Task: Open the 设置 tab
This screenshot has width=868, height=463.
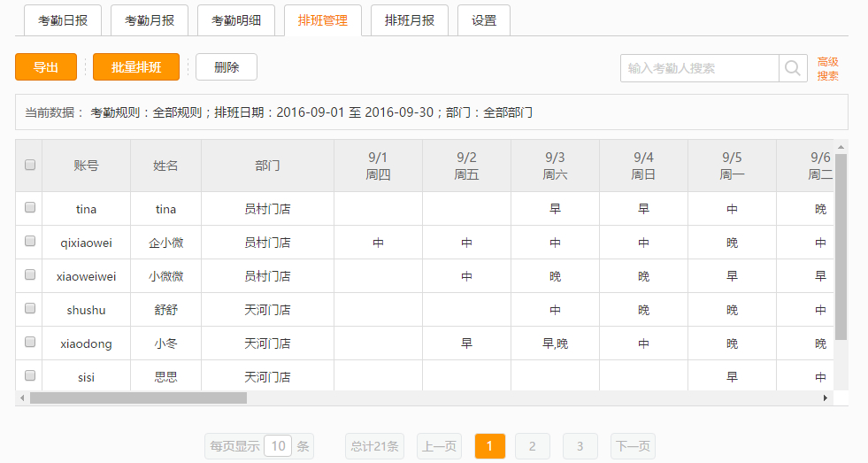Action: (484, 20)
